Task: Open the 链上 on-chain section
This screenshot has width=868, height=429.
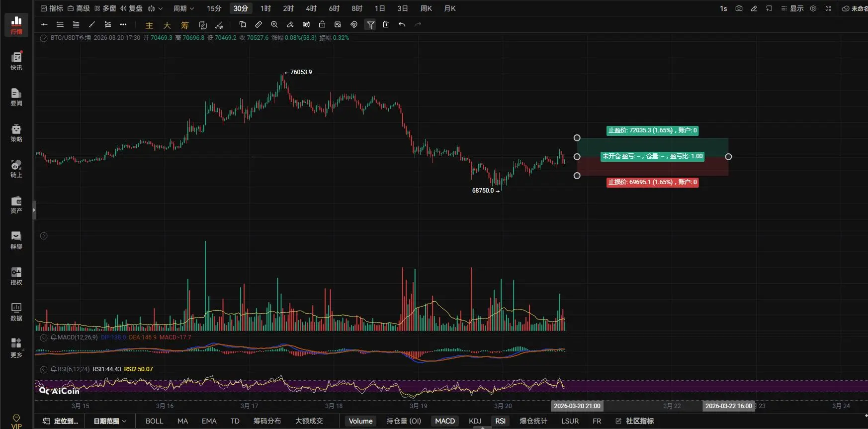Action: click(16, 168)
